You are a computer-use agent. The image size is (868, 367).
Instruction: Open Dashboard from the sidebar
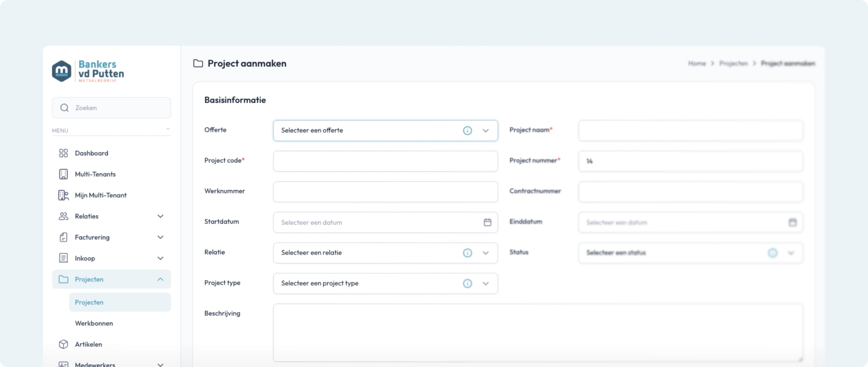[111, 153]
